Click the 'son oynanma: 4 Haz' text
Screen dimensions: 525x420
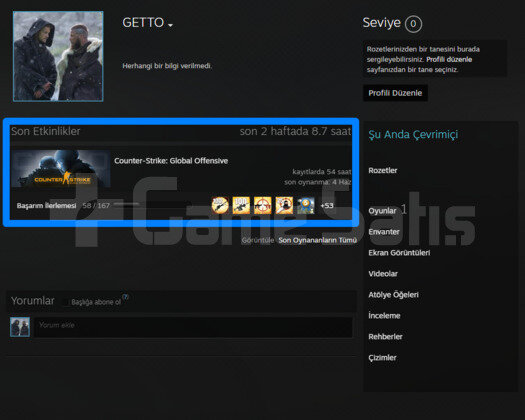[x=318, y=182]
